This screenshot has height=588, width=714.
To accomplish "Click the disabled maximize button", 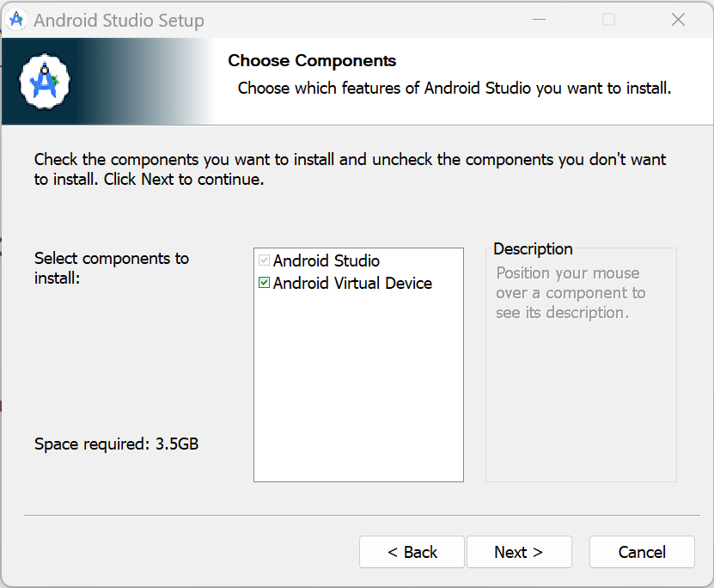I will tap(609, 20).
